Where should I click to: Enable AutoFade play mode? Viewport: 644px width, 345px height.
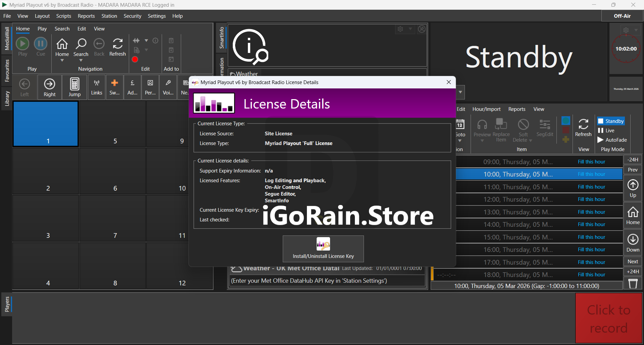tap(612, 140)
